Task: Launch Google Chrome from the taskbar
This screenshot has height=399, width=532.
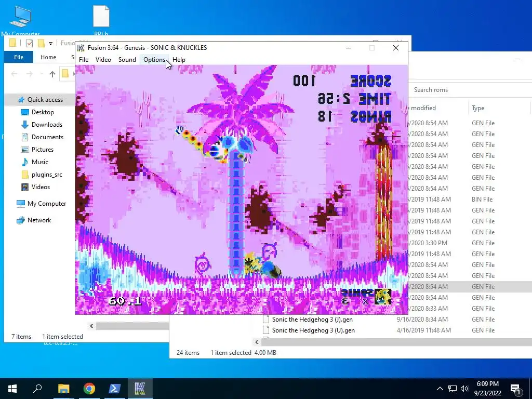Action: (x=89, y=389)
